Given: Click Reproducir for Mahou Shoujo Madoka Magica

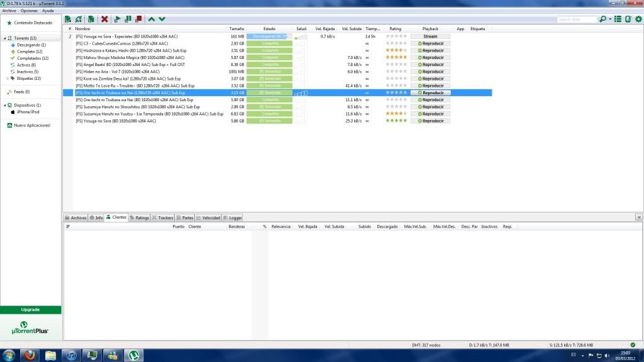Looking at the screenshot, I should pos(430,57).
